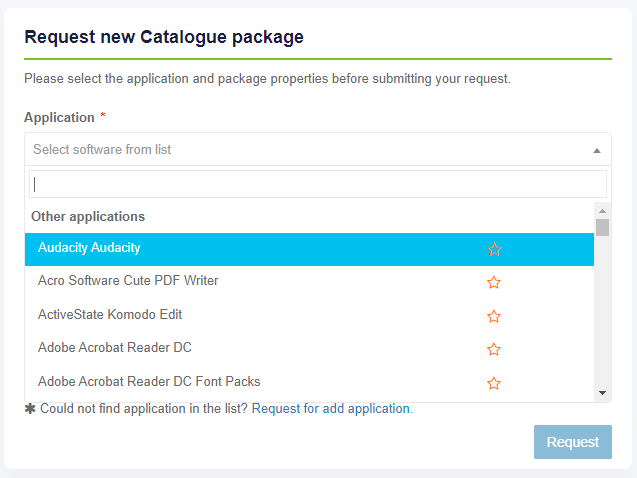
Task: Star Audacity Audacity as favorite
Action: click(494, 249)
